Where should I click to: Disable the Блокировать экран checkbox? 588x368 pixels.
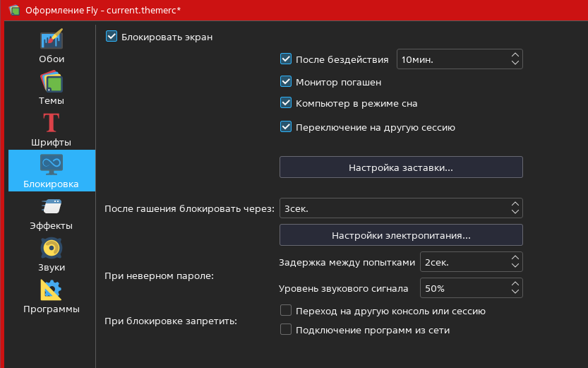pyautogui.click(x=112, y=37)
